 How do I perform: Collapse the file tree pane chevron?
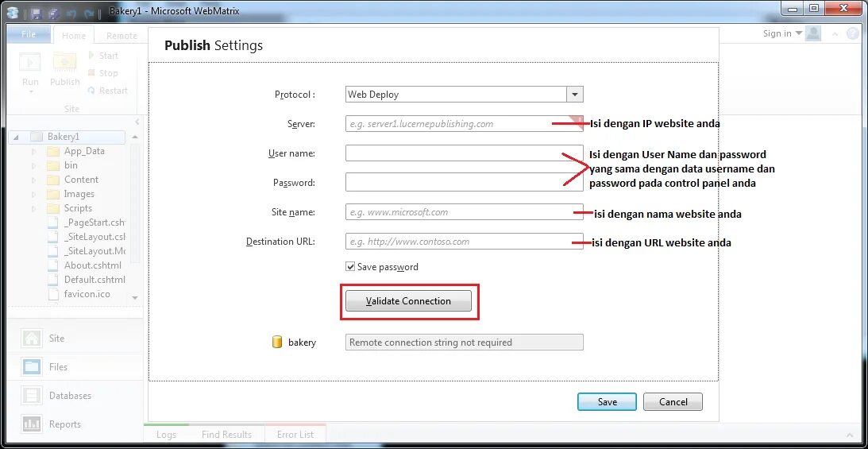[x=137, y=122]
